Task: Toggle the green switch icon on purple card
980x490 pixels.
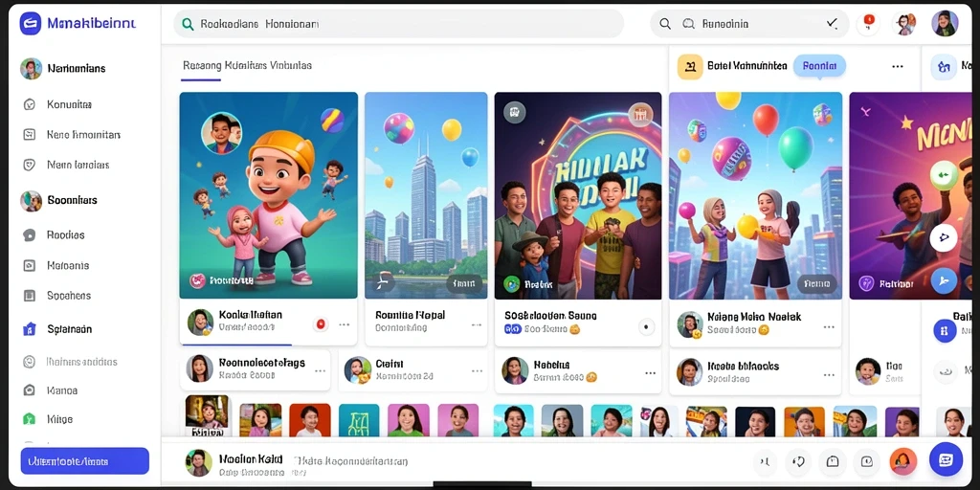Action: [x=944, y=175]
